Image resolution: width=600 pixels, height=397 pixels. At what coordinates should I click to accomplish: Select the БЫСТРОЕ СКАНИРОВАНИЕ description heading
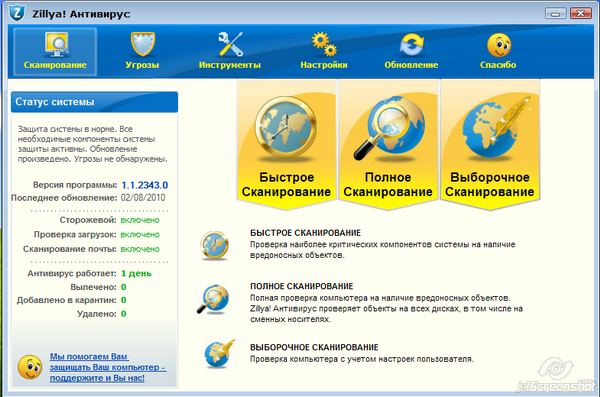pos(305,233)
